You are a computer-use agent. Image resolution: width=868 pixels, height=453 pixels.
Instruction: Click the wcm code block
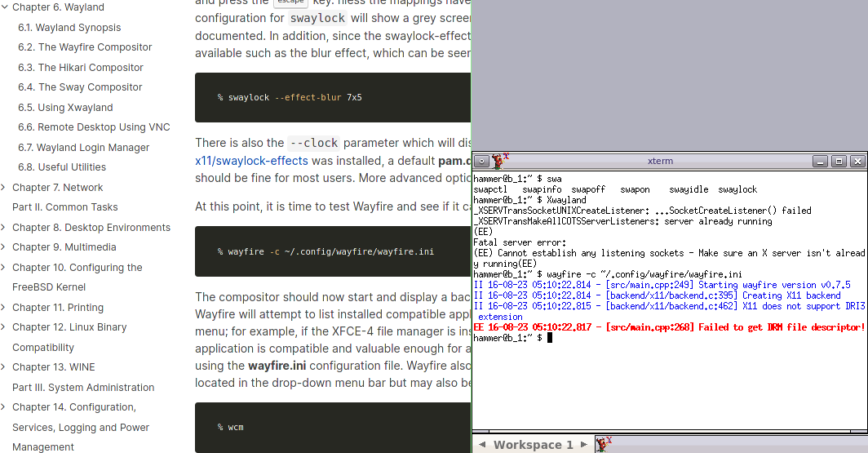pos(333,428)
